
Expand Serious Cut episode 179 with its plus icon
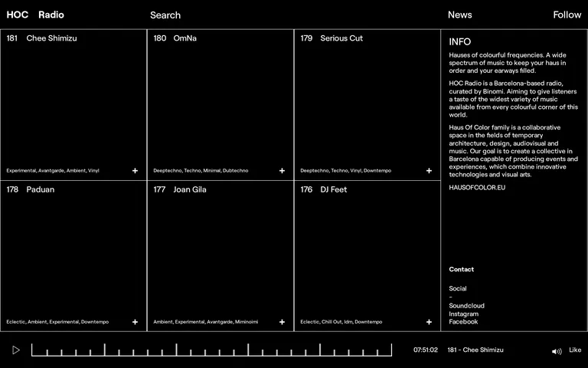coord(429,171)
